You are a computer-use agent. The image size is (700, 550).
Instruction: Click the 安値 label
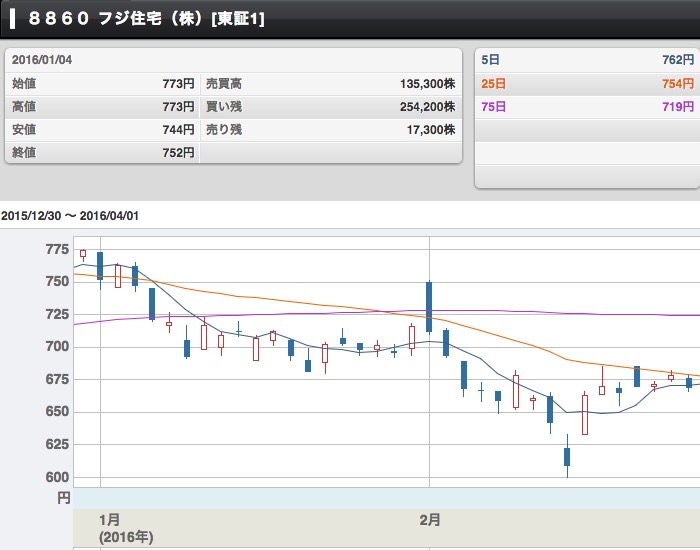24,129
